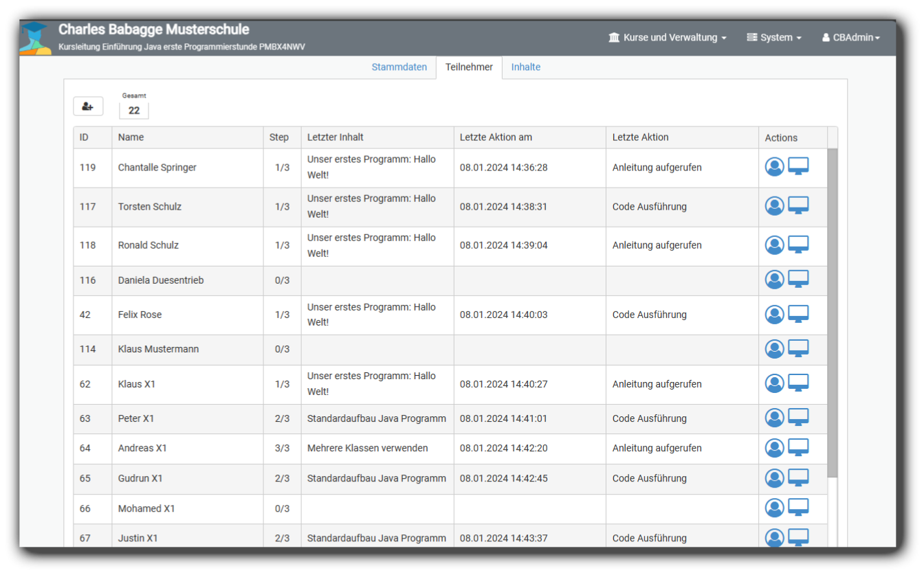Click the Name column header
The image size is (924, 575).
pos(131,137)
